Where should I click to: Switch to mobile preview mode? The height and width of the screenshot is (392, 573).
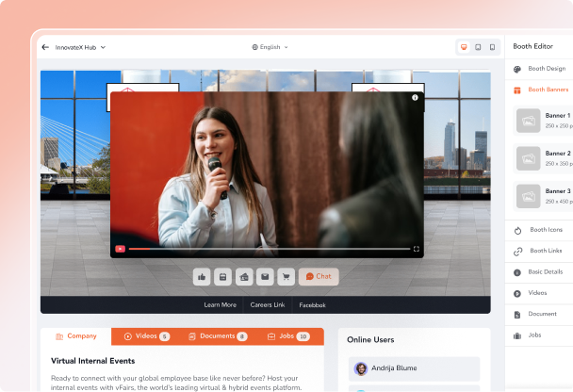tap(492, 47)
